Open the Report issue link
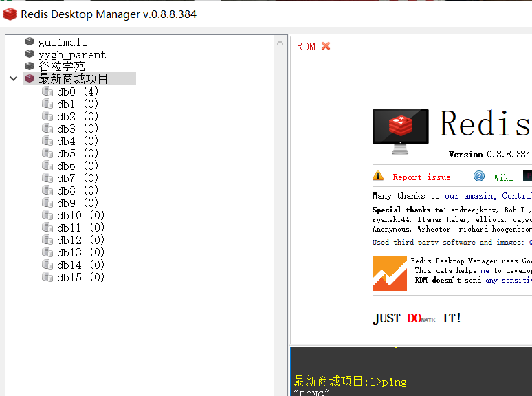Screen dimensions: 532x396 (x=422, y=177)
